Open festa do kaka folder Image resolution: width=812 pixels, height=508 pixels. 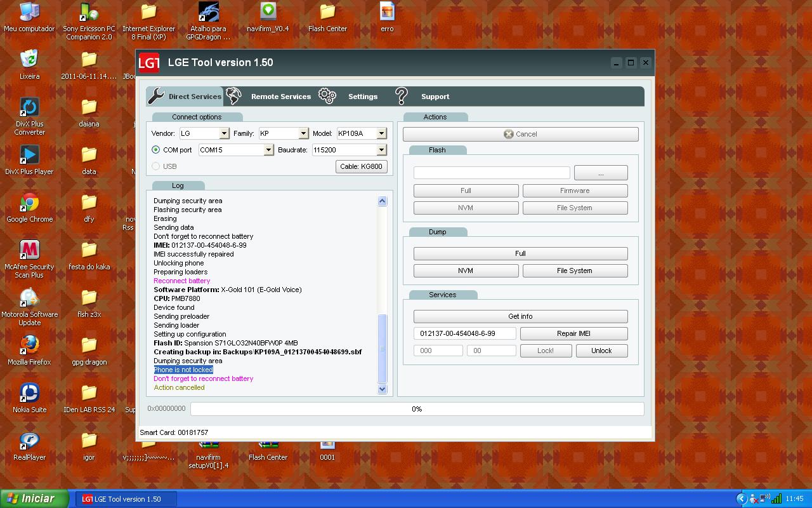pyautogui.click(x=89, y=255)
